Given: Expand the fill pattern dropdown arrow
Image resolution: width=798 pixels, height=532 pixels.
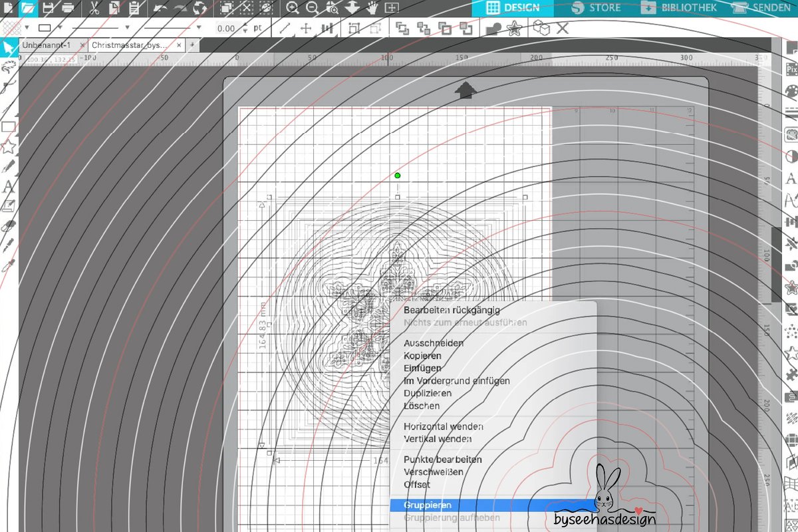Looking at the screenshot, I should pos(26,28).
